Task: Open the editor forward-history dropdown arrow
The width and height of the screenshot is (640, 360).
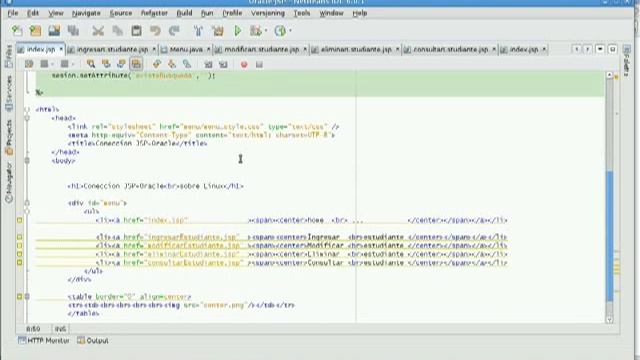Action: coord(73,64)
